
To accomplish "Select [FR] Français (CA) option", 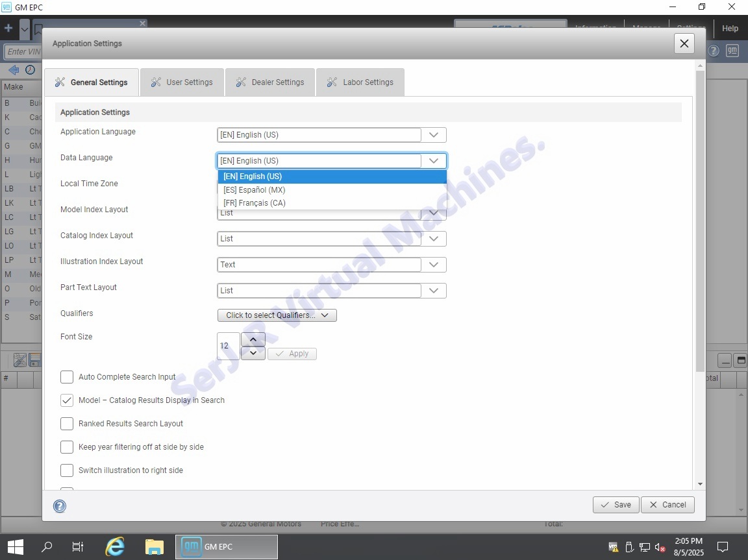I will [332, 203].
